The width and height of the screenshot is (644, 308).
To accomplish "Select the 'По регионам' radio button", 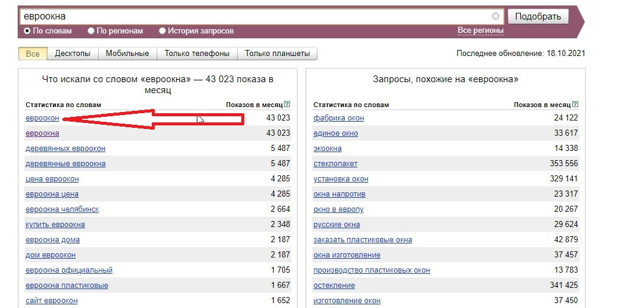I will [91, 30].
